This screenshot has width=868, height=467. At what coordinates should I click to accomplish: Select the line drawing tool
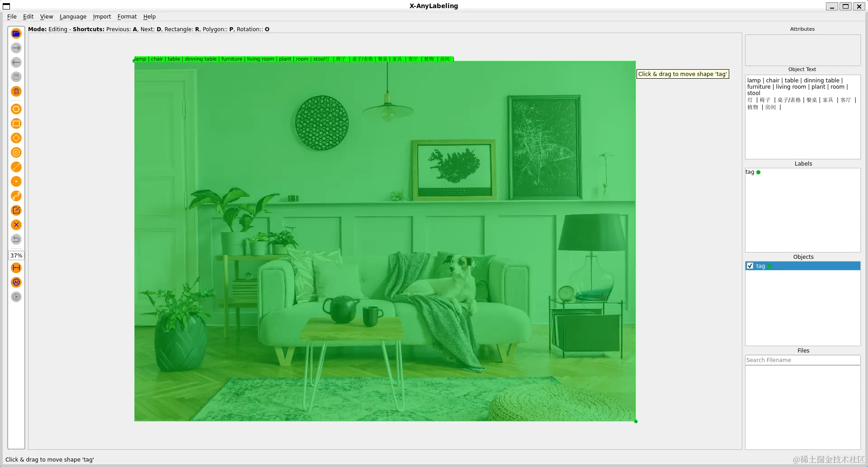(x=16, y=167)
